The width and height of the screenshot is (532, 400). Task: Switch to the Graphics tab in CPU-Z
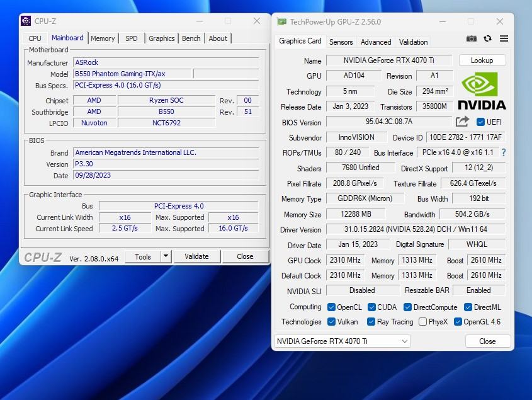click(162, 38)
